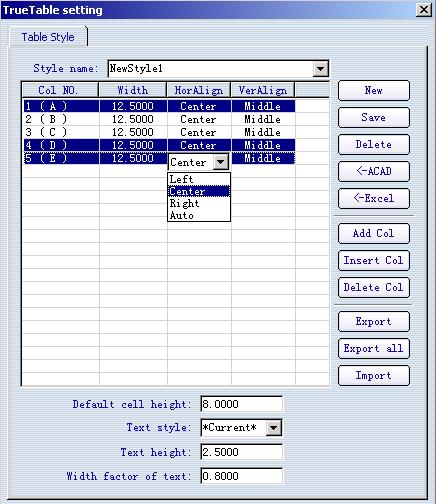Click the Center cell in row 3

pyautogui.click(x=199, y=132)
